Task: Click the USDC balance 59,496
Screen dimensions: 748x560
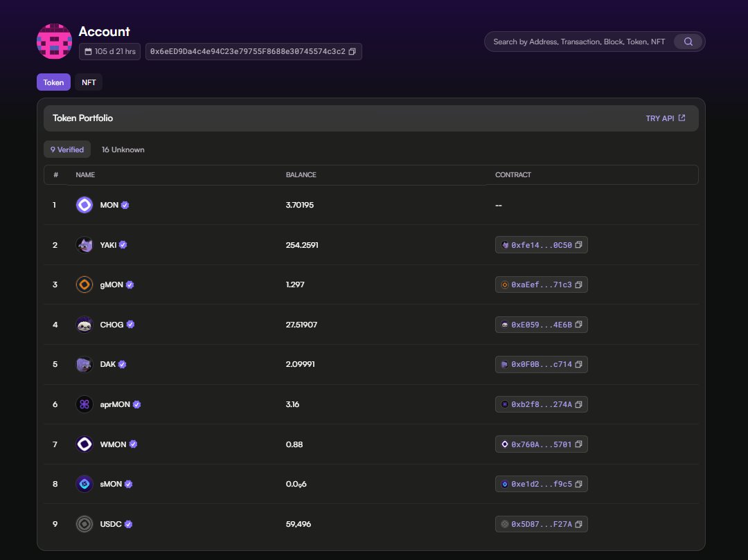Action: [298, 524]
